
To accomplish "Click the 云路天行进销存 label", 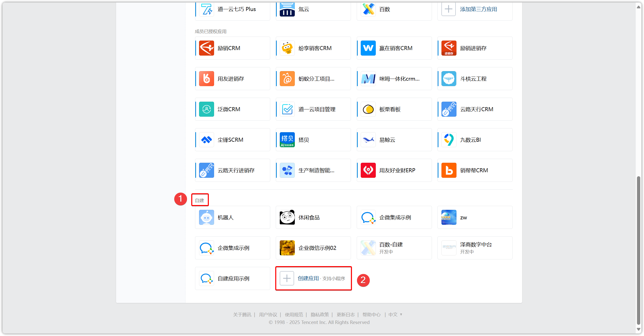I will coord(236,170).
